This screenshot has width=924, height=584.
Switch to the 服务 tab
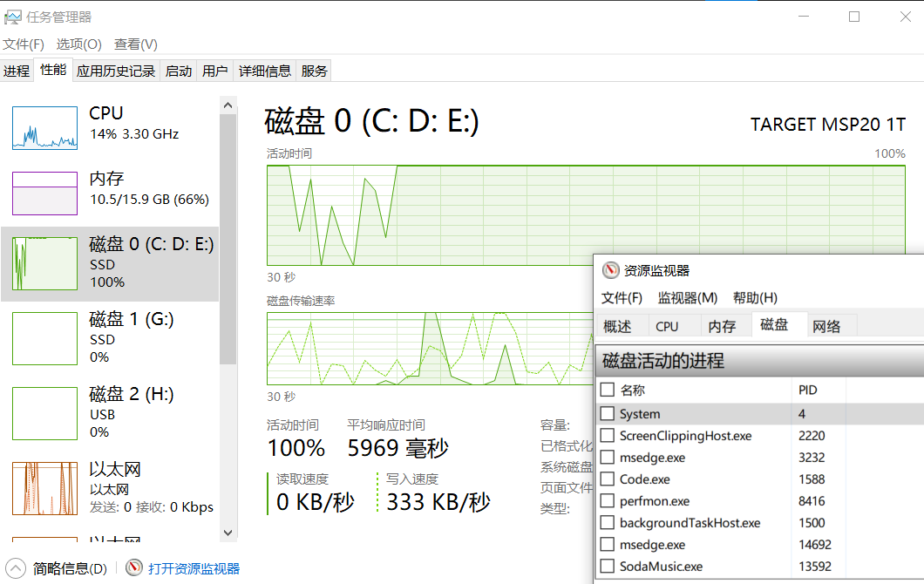click(314, 71)
